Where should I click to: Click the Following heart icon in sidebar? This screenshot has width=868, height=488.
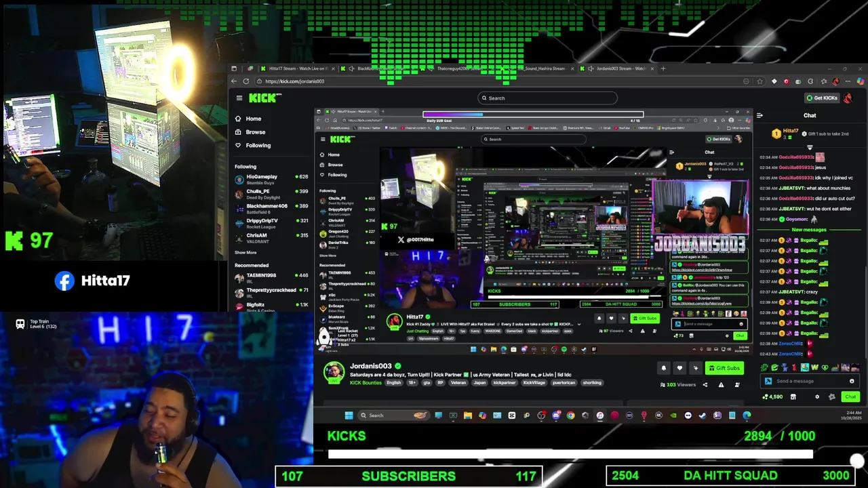237,146
